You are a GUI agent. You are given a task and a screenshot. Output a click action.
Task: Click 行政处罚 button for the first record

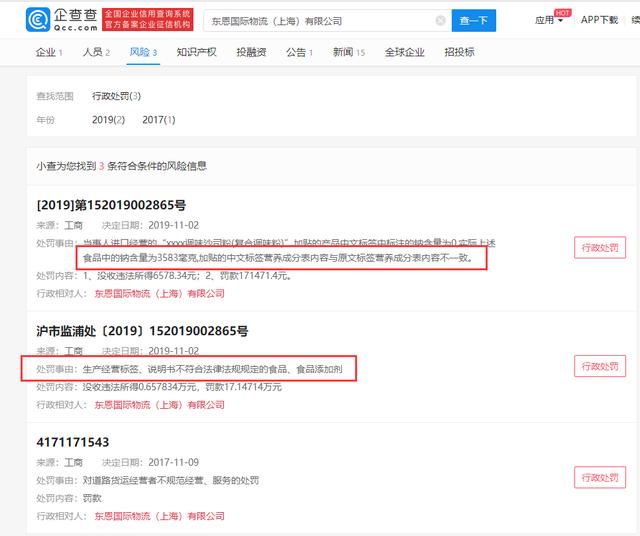pos(600,247)
